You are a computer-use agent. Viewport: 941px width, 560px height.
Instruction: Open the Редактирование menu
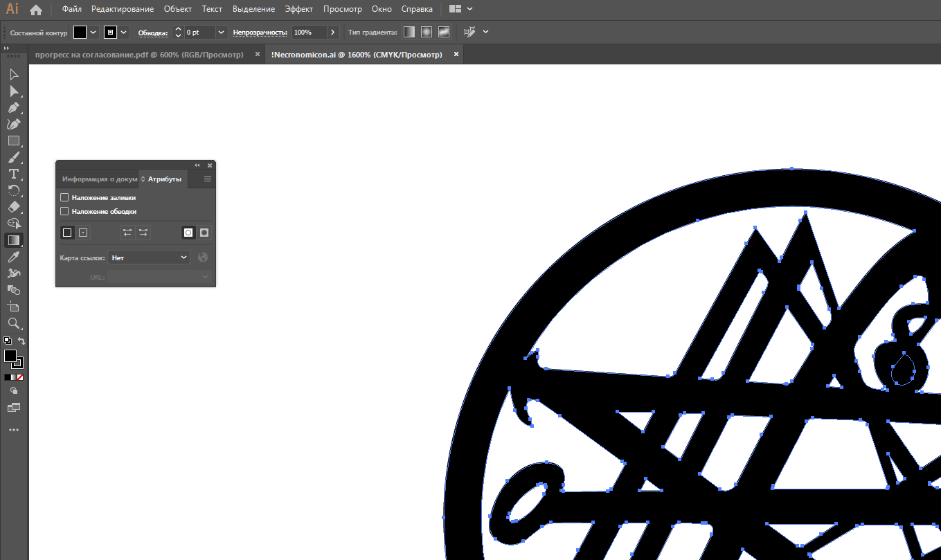coord(123,9)
